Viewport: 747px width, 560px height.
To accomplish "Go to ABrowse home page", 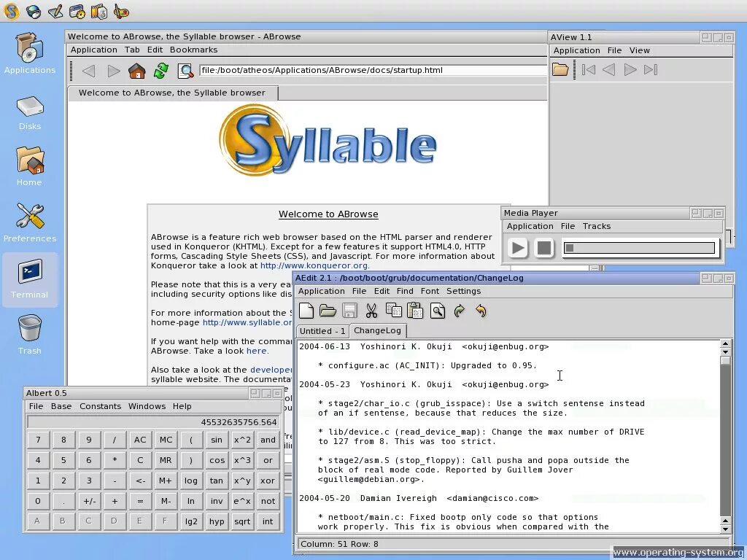I will [137, 71].
